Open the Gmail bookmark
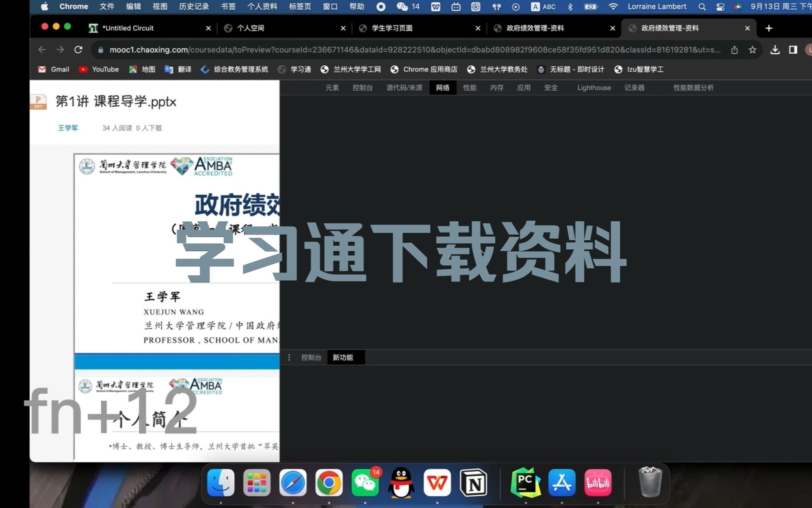 (x=54, y=69)
